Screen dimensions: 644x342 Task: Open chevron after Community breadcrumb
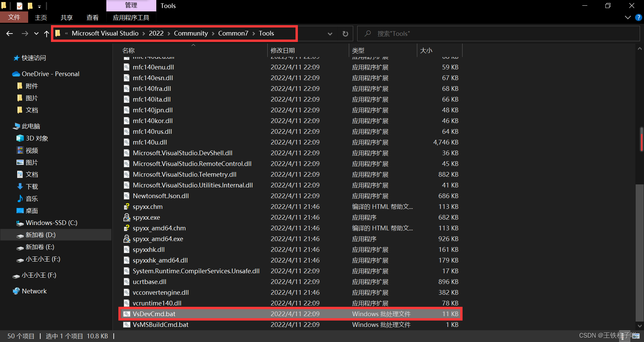(x=213, y=34)
